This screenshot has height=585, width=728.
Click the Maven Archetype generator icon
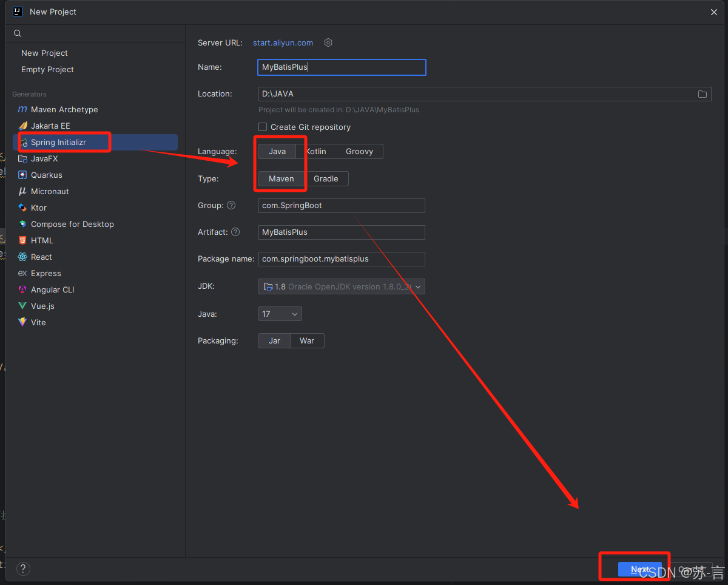click(22, 109)
